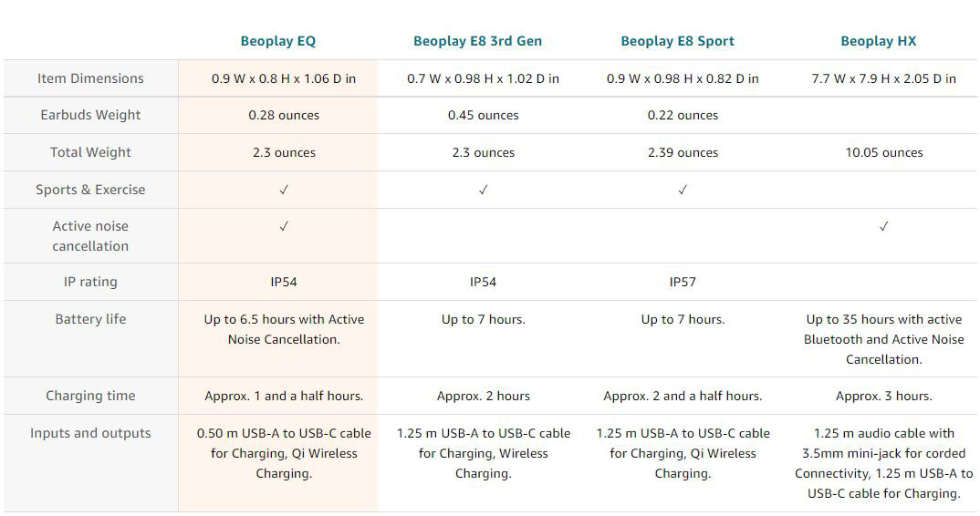980x516 pixels.
Task: Select the Earbuds Weight row label
Action: (90, 115)
